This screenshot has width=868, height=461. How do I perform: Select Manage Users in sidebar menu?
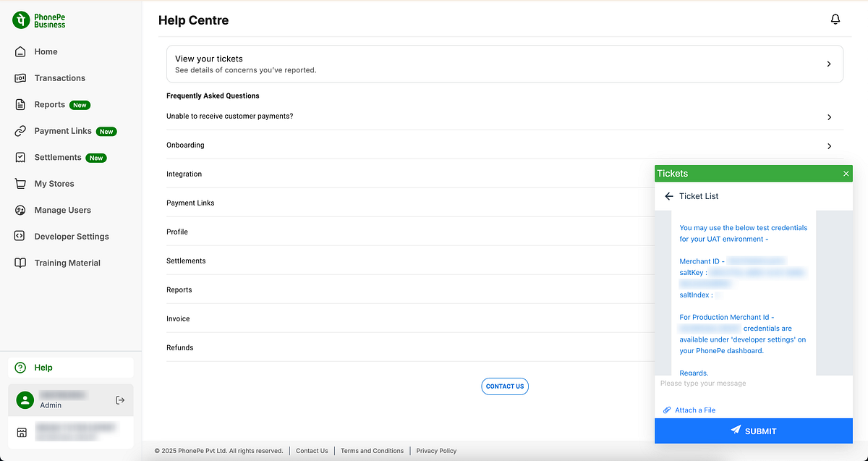click(x=63, y=210)
